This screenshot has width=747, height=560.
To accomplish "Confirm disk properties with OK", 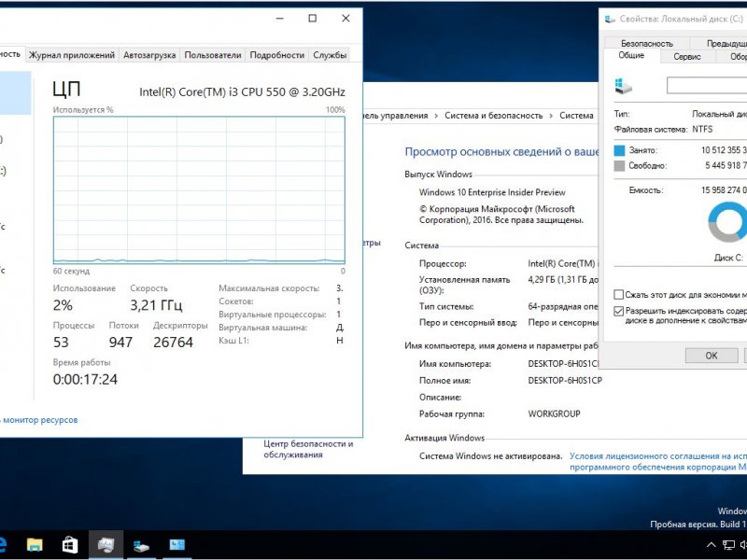I will pos(712,356).
